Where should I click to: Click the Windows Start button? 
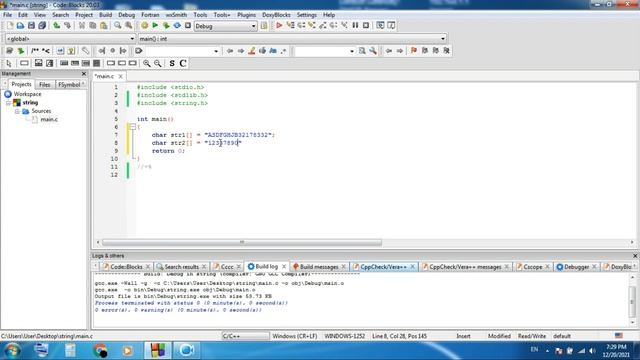tap(12, 351)
